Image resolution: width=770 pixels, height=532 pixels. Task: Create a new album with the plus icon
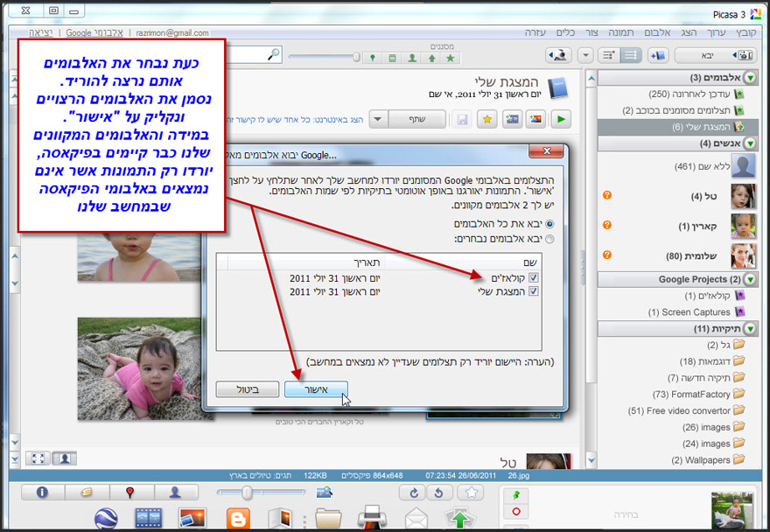(658, 55)
